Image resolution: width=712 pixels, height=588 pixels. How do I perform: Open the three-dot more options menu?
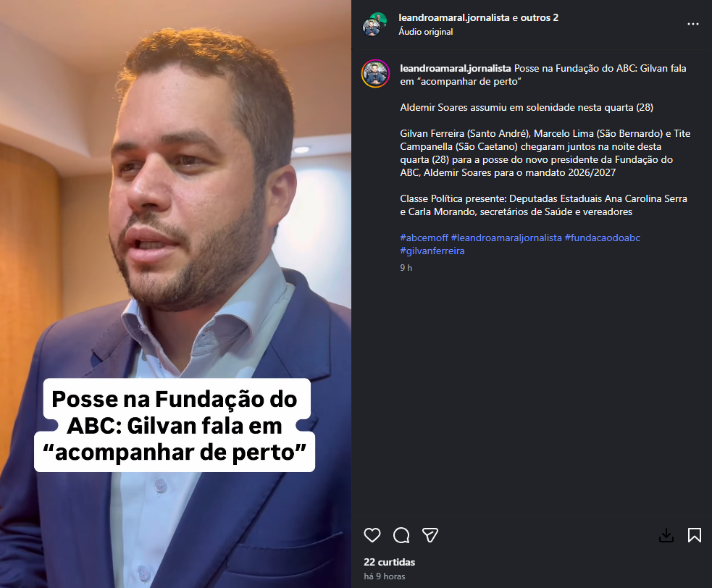pos(693,24)
